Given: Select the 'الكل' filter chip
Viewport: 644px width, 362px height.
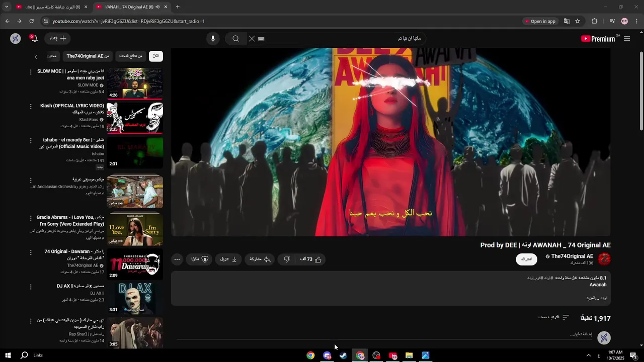Looking at the screenshot, I should pyautogui.click(x=156, y=56).
